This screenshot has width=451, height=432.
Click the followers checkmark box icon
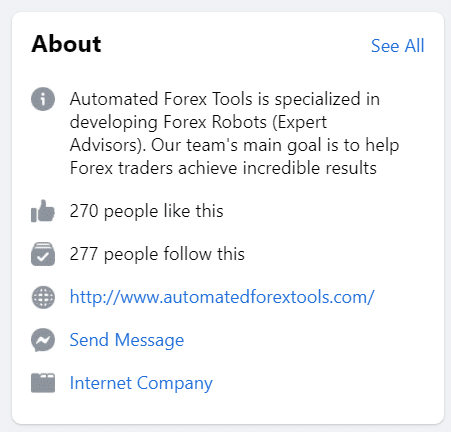click(43, 254)
